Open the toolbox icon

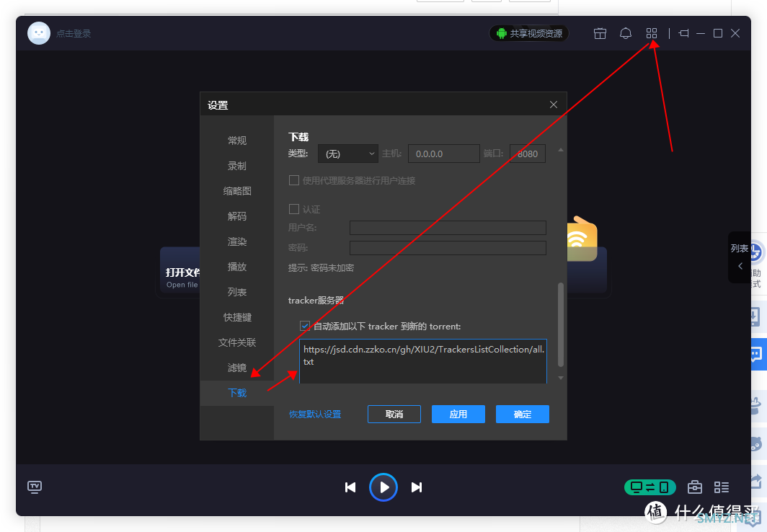(x=695, y=487)
